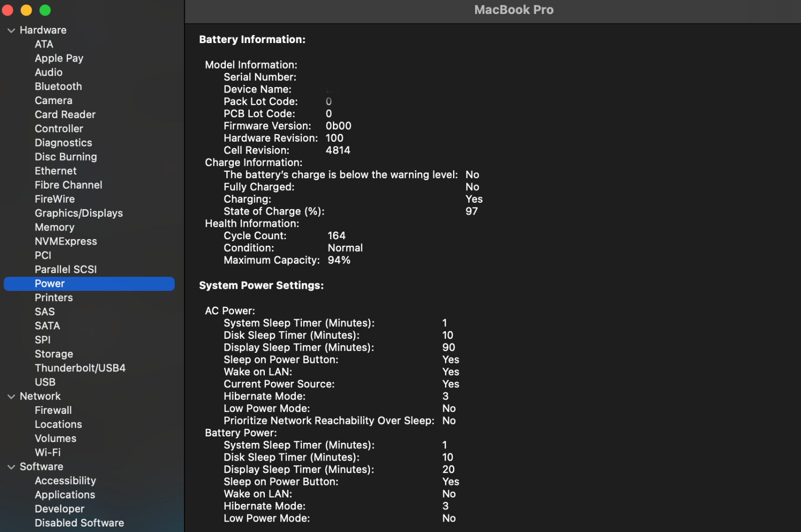The width and height of the screenshot is (801, 532).
Task: Click Battery Power Display Sleep Timer value 20
Action: coord(449,469)
